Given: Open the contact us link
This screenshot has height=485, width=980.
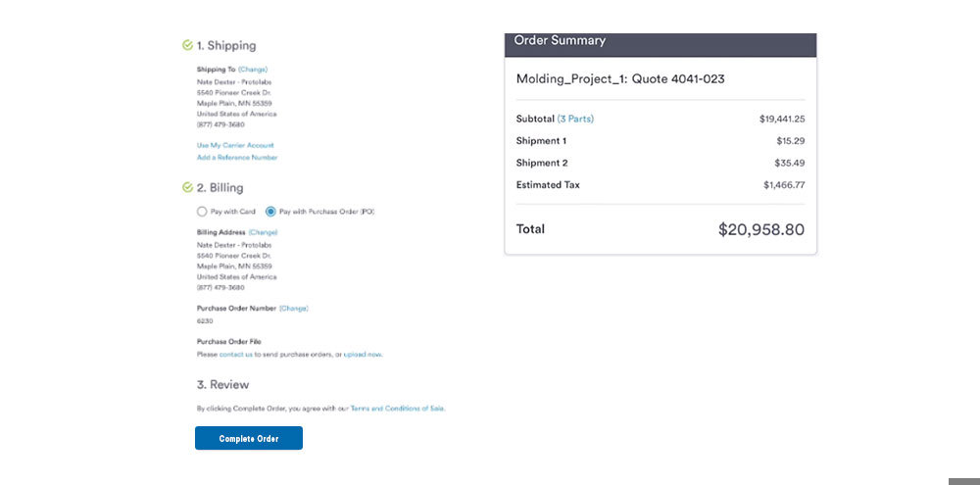Looking at the screenshot, I should tap(236, 354).
